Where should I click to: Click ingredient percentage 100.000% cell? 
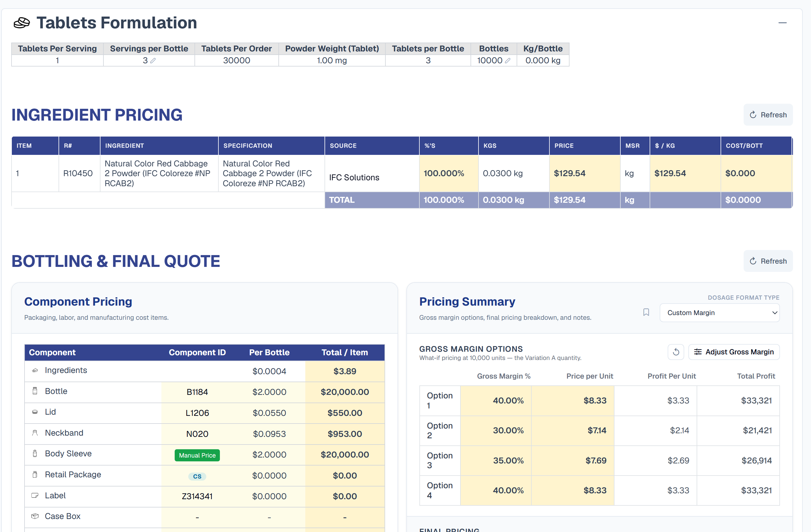[x=448, y=173]
